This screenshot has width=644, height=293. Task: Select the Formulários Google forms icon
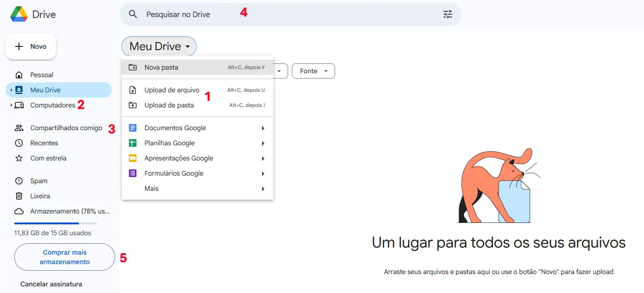tap(132, 173)
